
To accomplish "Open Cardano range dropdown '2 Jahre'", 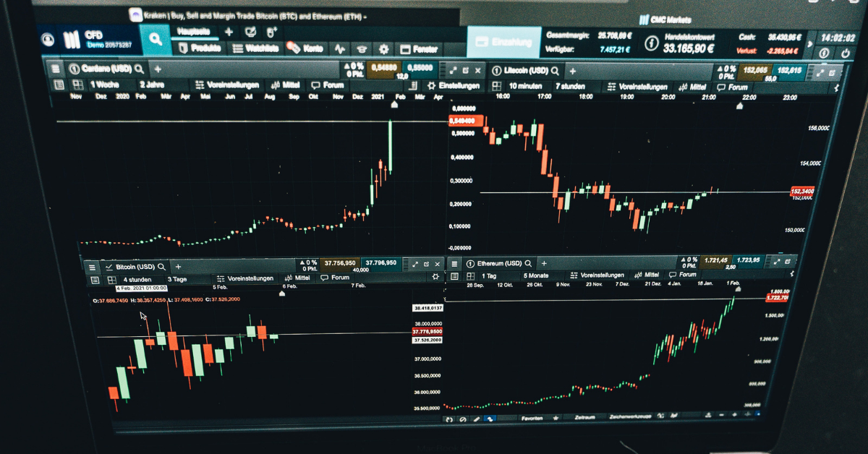I will [x=153, y=85].
